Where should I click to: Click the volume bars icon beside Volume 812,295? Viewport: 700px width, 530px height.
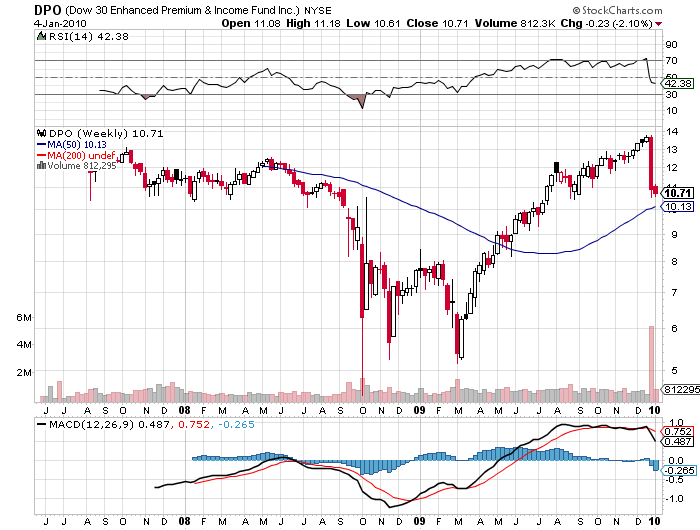point(42,166)
